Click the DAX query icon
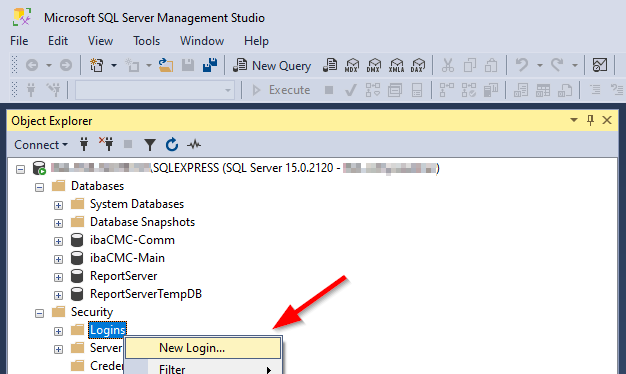Image resolution: width=626 pixels, height=374 pixels. [418, 65]
